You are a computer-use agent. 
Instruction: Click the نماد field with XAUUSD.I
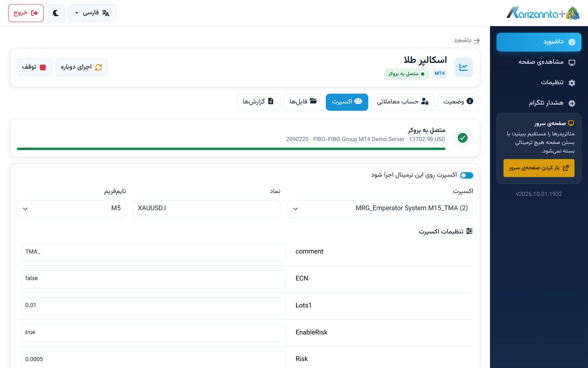[x=207, y=209]
